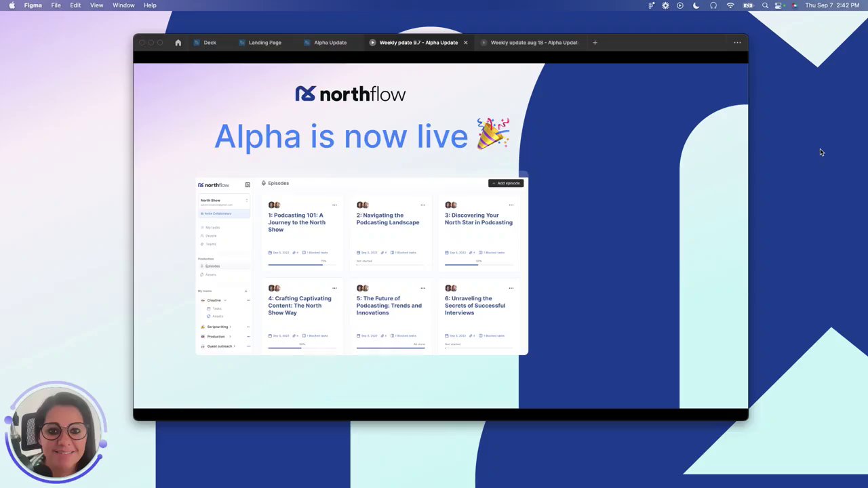This screenshot has height=488, width=868.
Task: Click the presenter webcam bubble
Action: 56,432
